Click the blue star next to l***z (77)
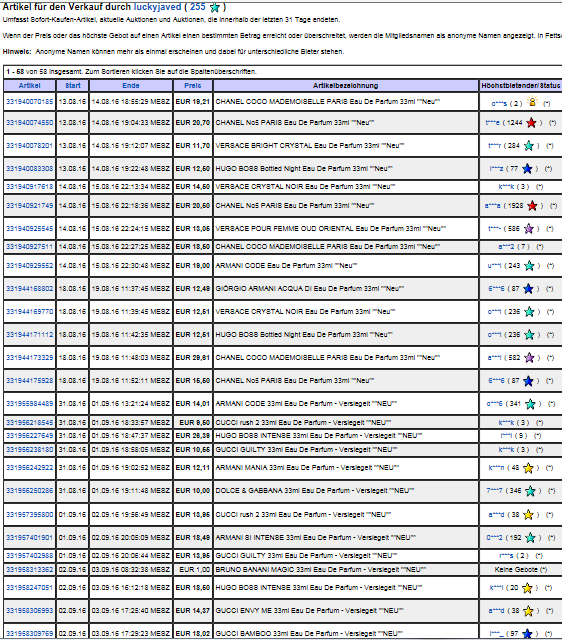Viewport: 562px width, 640px height. [527, 169]
